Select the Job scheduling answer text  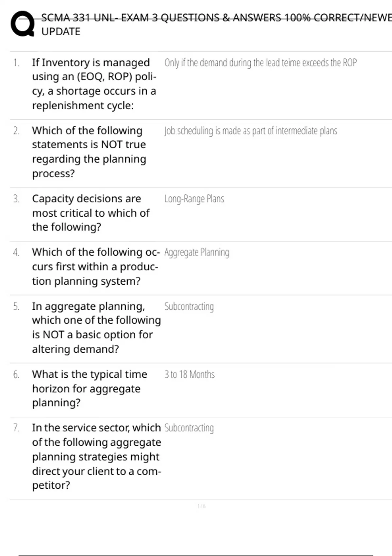point(251,130)
